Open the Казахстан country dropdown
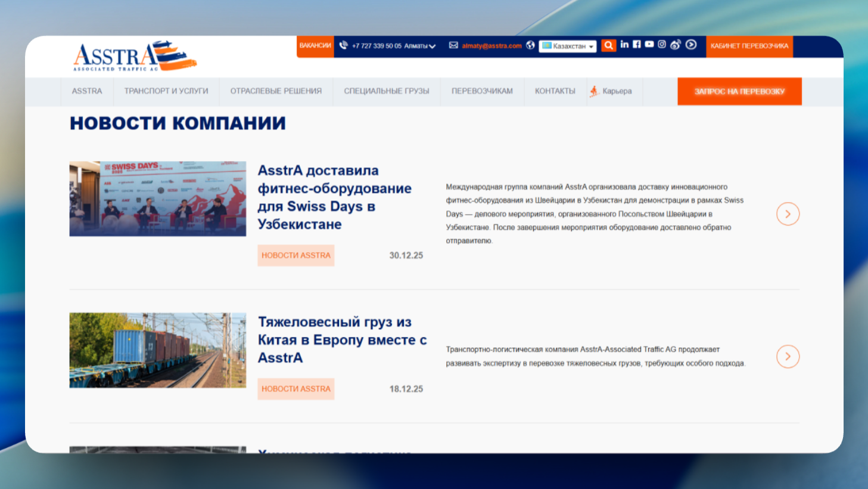The width and height of the screenshot is (868, 489). pos(568,46)
